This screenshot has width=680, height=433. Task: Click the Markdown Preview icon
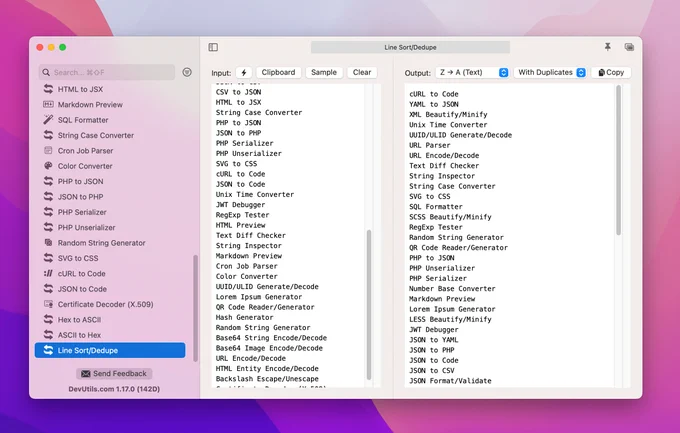[48, 104]
